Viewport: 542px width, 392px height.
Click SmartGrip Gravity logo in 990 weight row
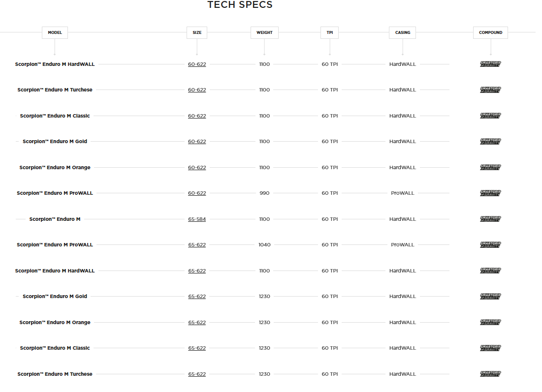490,193
